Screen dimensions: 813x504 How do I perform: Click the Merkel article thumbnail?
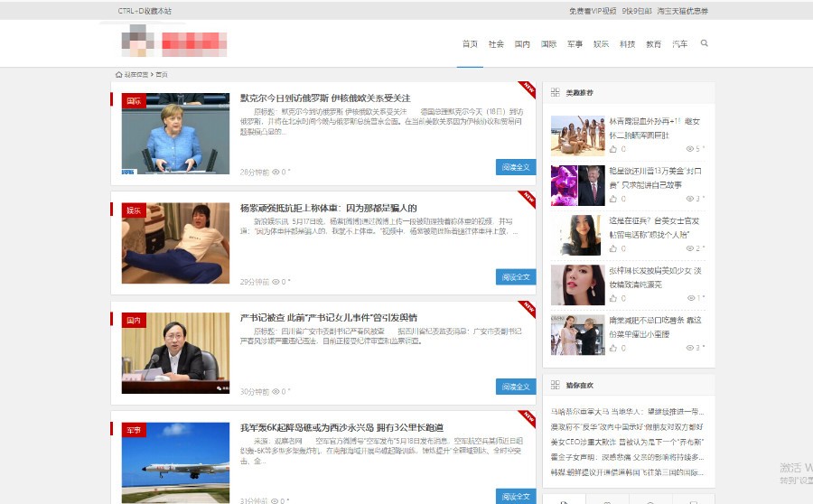(x=175, y=134)
